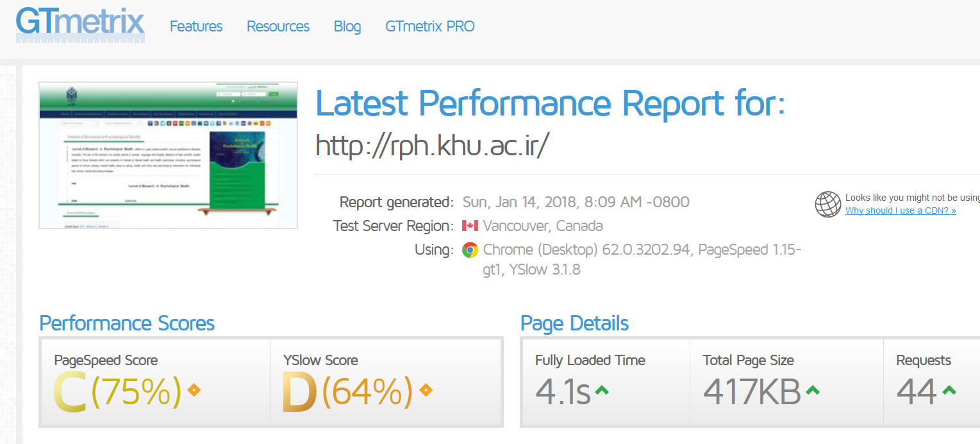The height and width of the screenshot is (444, 980).
Task: Click the Canadian flag icon
Action: [x=470, y=226]
